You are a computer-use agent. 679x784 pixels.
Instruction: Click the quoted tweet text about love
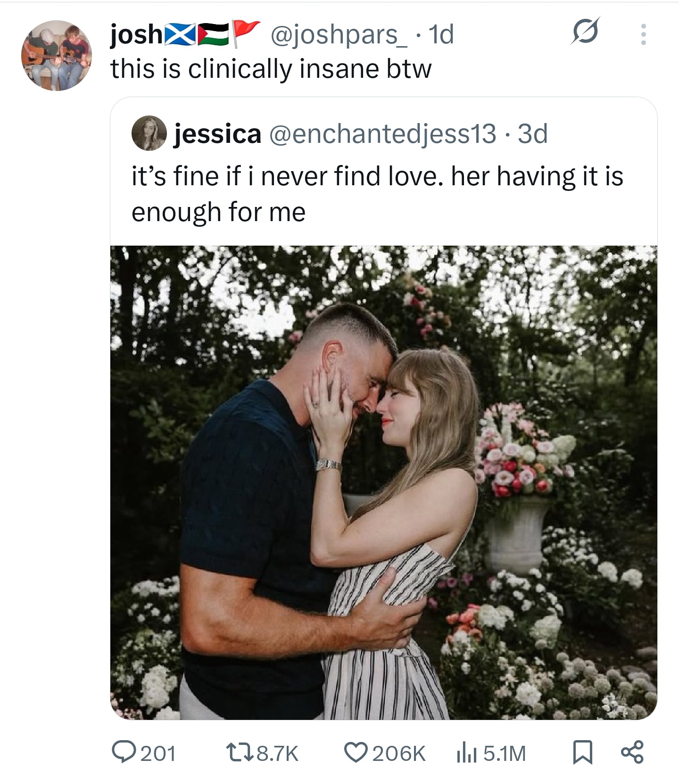click(377, 194)
